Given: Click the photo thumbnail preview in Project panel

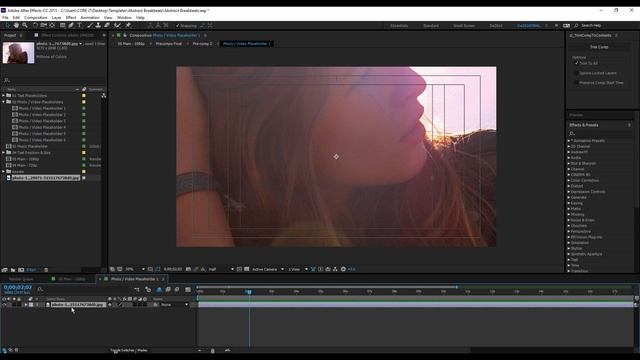Looking at the screenshot, I should tap(18, 53).
